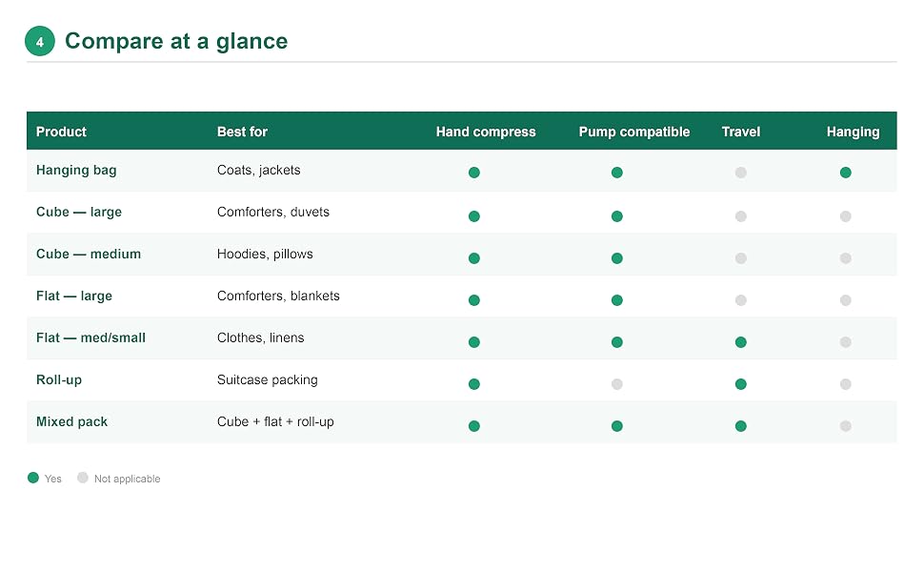Click the Yes legend label
The image size is (924, 572).
(53, 479)
